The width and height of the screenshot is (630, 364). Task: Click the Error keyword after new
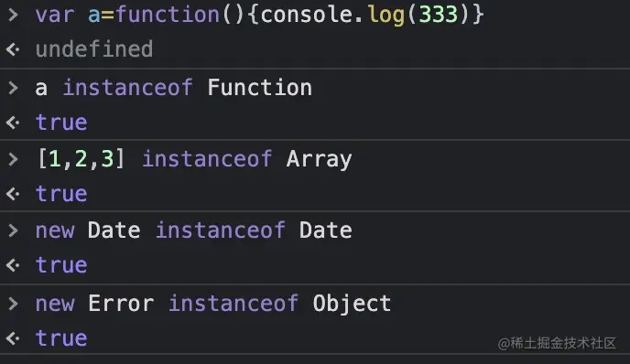121,304
